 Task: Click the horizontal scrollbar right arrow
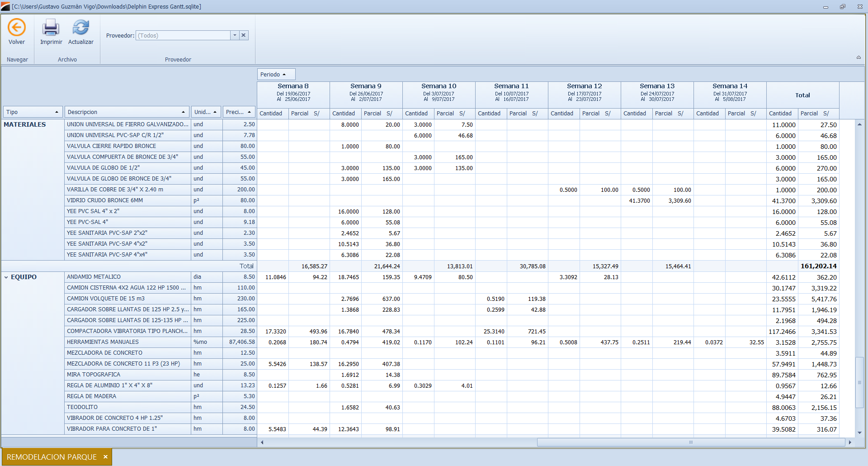tap(850, 442)
